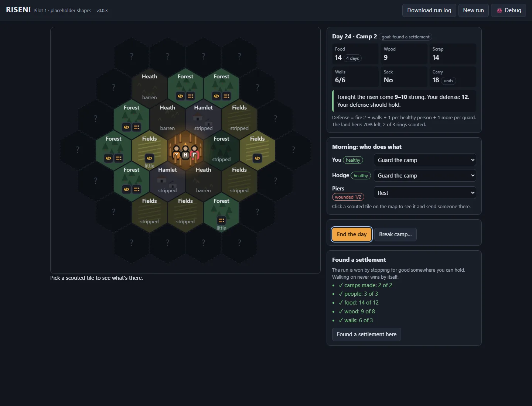The image size is (532, 406).
Task: Click the Sack value 'No'
Action: (388, 80)
